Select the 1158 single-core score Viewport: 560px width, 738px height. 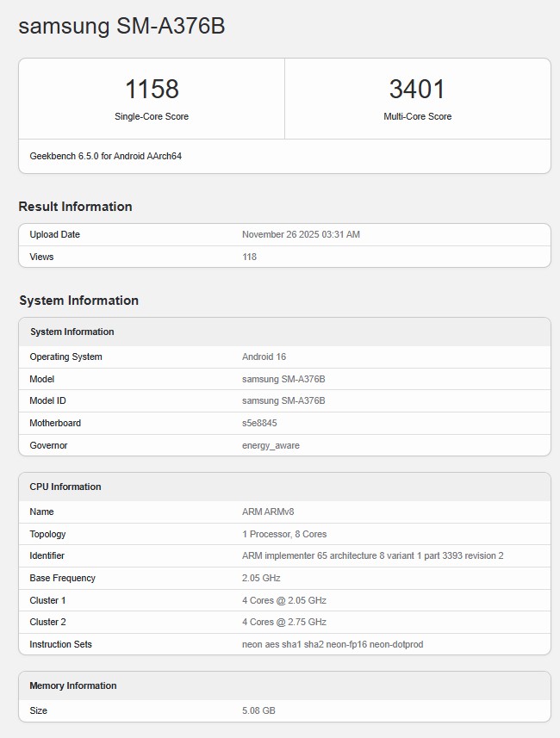[x=152, y=89]
